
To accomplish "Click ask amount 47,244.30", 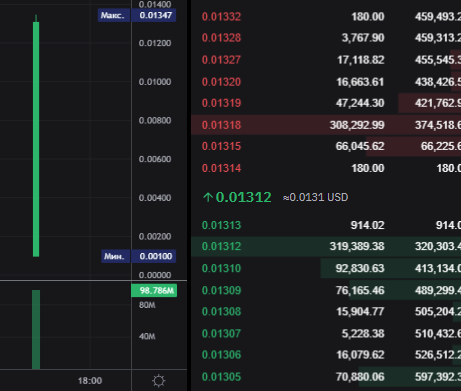I will (360, 103).
